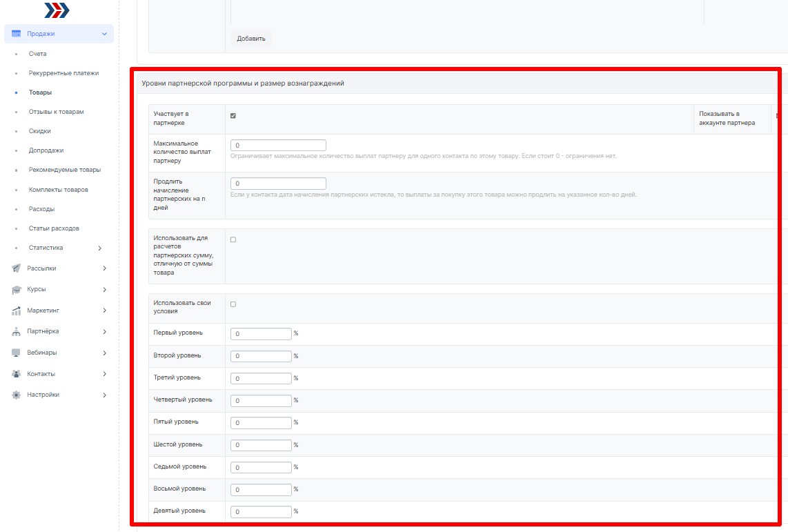Click the Первый уровень percent input field
The width and height of the screenshot is (788, 532).
pos(261,334)
